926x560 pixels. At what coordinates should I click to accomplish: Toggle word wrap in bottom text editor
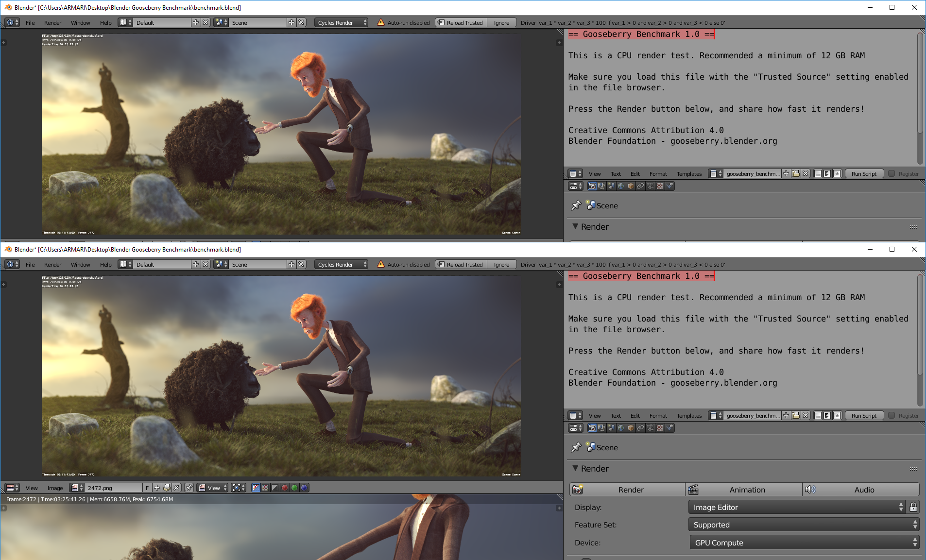[827, 415]
